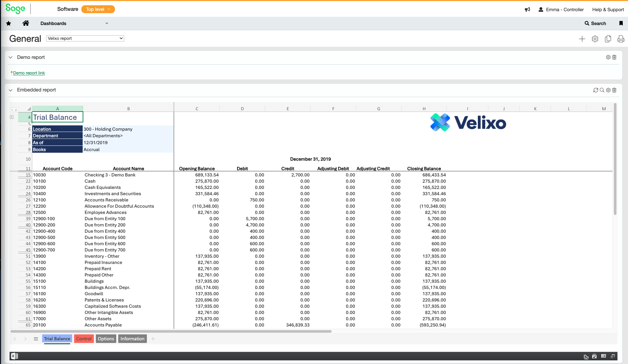Delete the Demo report component
The height and width of the screenshot is (364, 628).
click(x=614, y=57)
